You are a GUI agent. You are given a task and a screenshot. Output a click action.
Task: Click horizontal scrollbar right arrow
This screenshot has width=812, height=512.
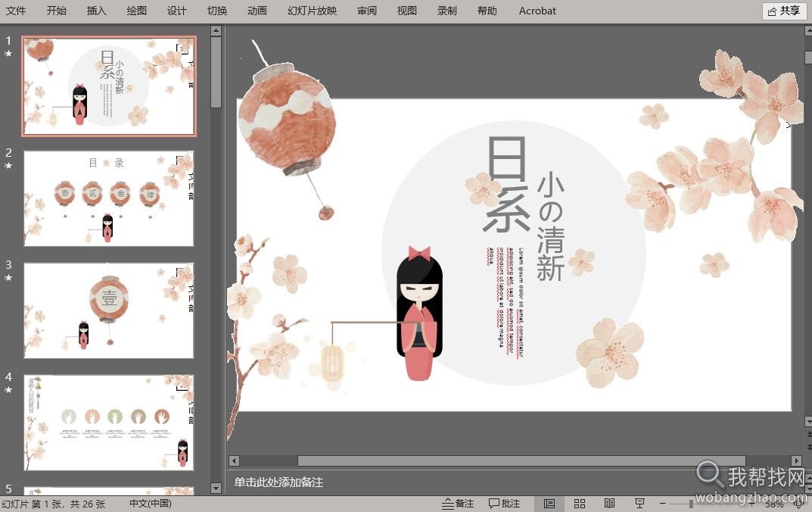click(796, 460)
